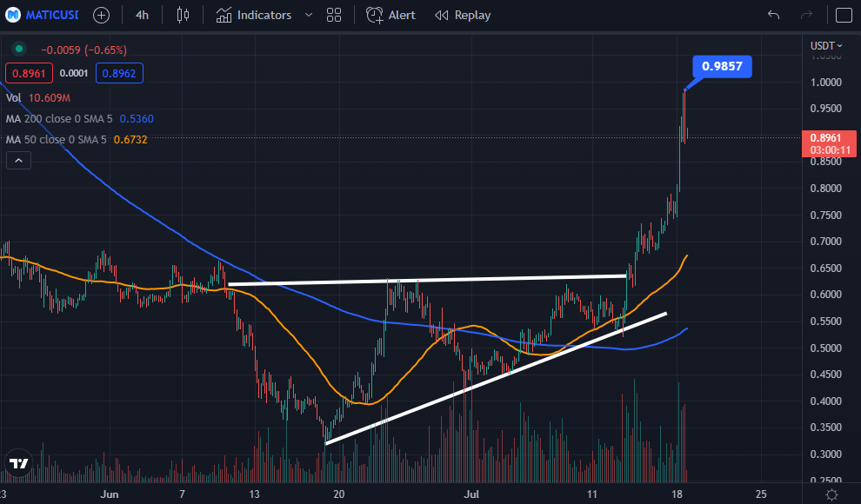Redo the last chart action

point(806,15)
